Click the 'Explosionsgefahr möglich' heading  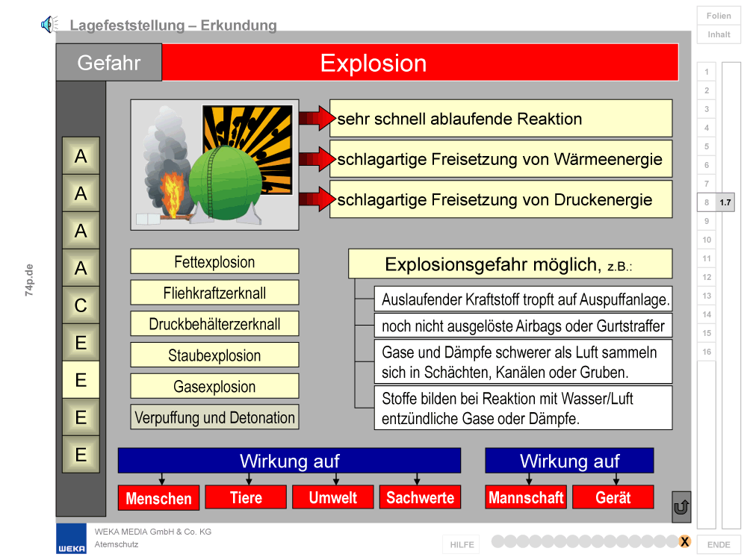510,264
